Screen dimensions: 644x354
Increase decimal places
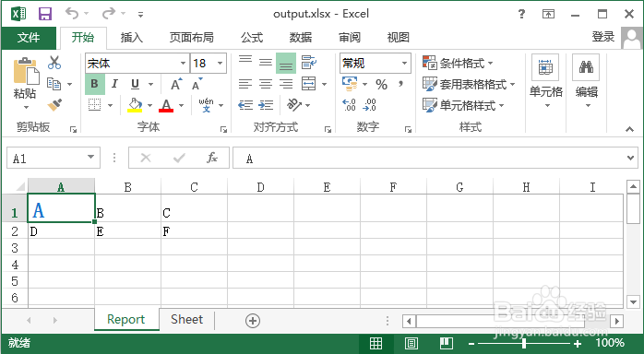pos(349,105)
